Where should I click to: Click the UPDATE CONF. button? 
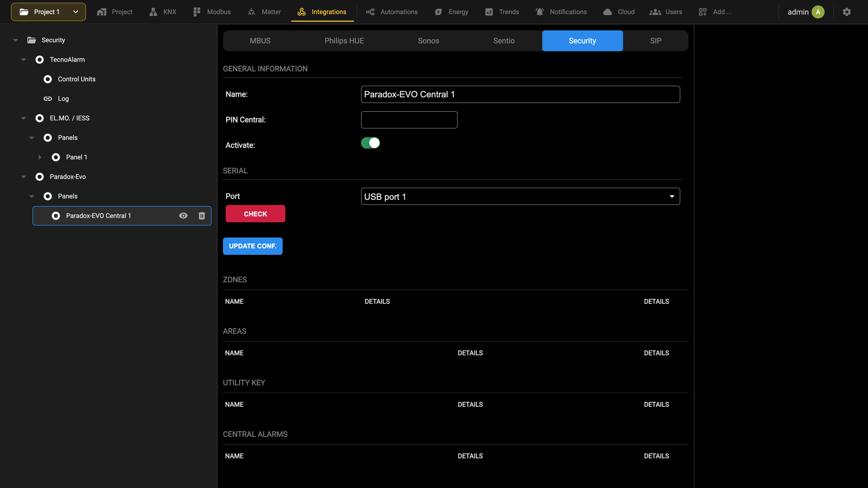tap(253, 246)
